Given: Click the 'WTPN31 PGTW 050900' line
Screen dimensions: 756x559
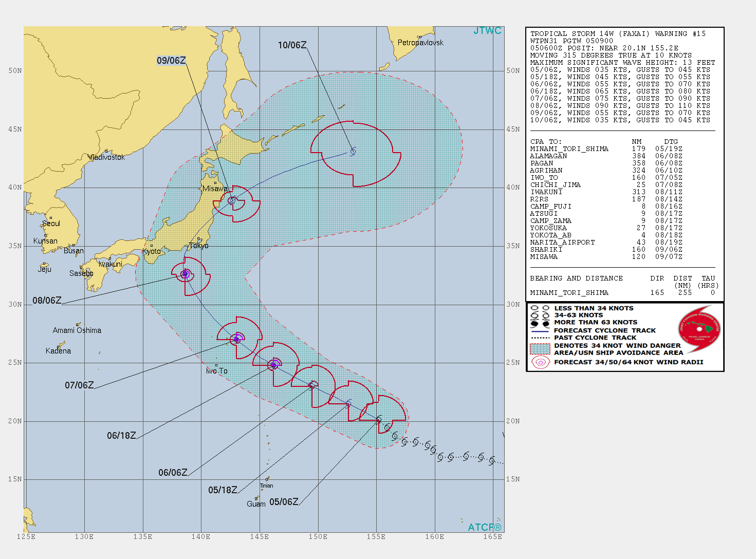Looking at the screenshot, I should 571,41.
